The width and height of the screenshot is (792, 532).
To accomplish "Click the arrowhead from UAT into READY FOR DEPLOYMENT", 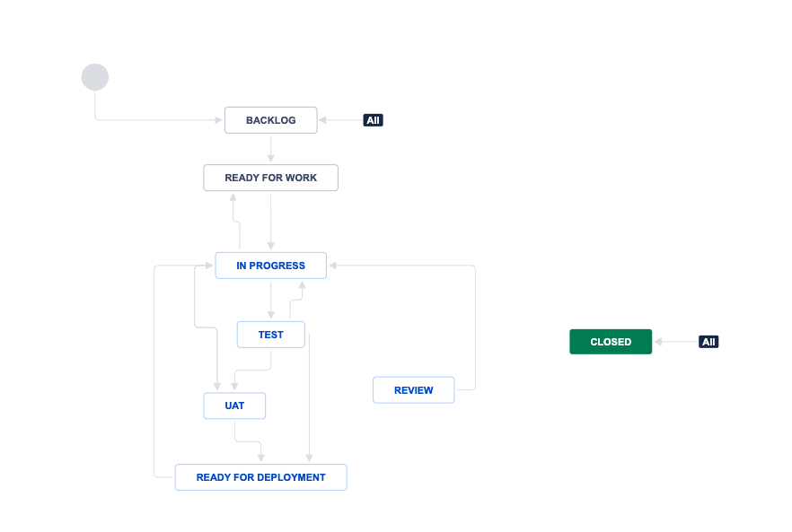I will coord(261,458).
